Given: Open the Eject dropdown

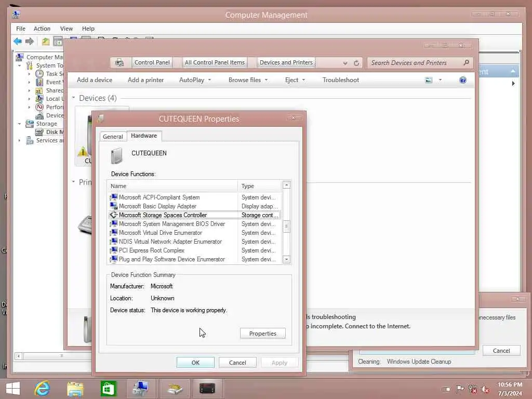Looking at the screenshot, I should [295, 80].
